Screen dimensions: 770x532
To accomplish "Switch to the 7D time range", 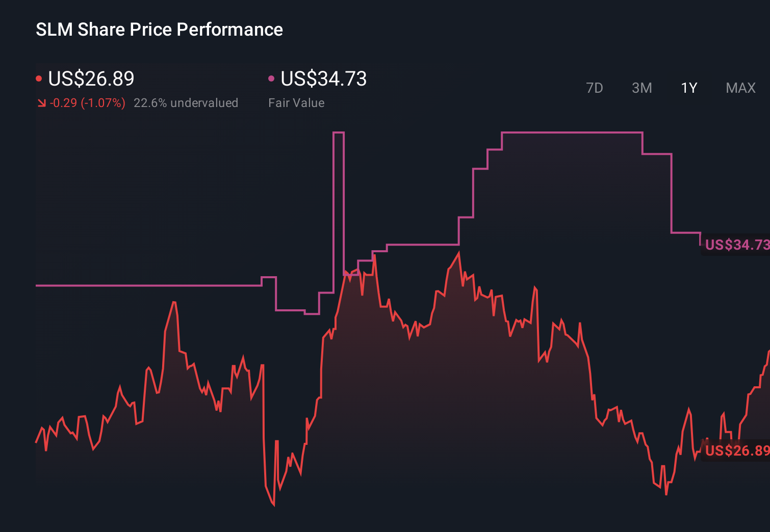I will (x=595, y=88).
